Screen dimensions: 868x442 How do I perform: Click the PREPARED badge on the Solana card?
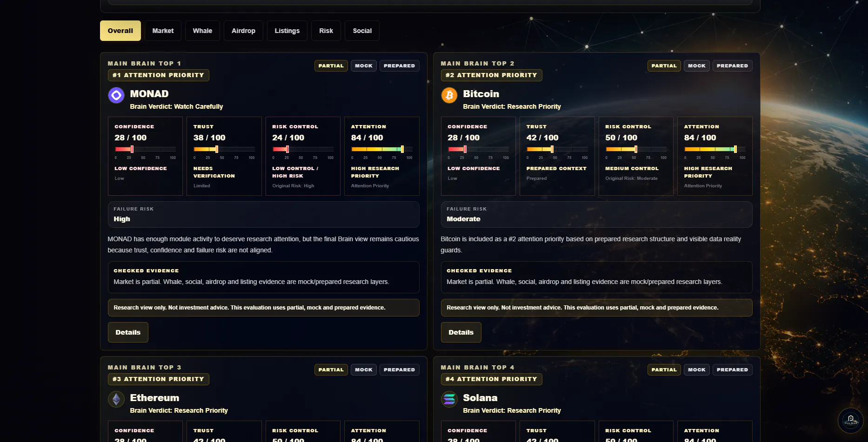pyautogui.click(x=733, y=370)
